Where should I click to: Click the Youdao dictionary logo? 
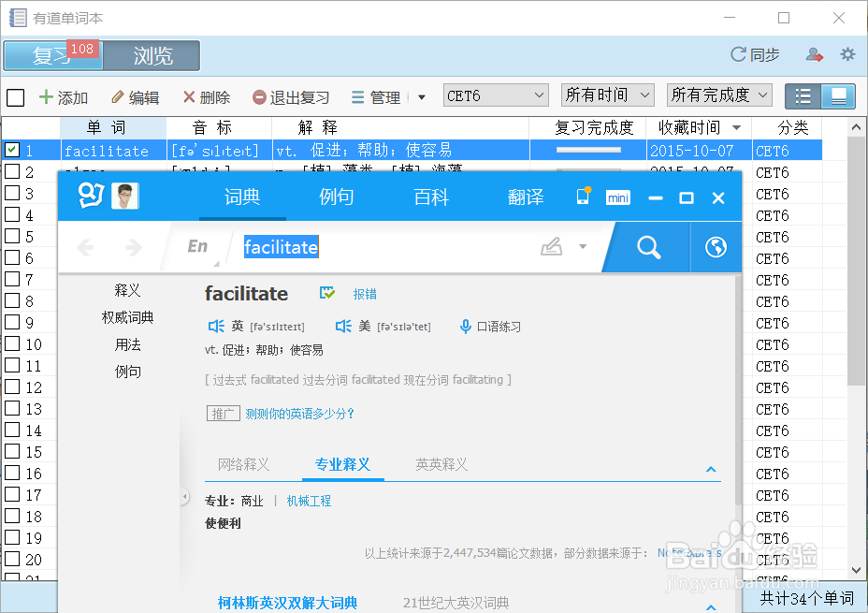tap(91, 196)
